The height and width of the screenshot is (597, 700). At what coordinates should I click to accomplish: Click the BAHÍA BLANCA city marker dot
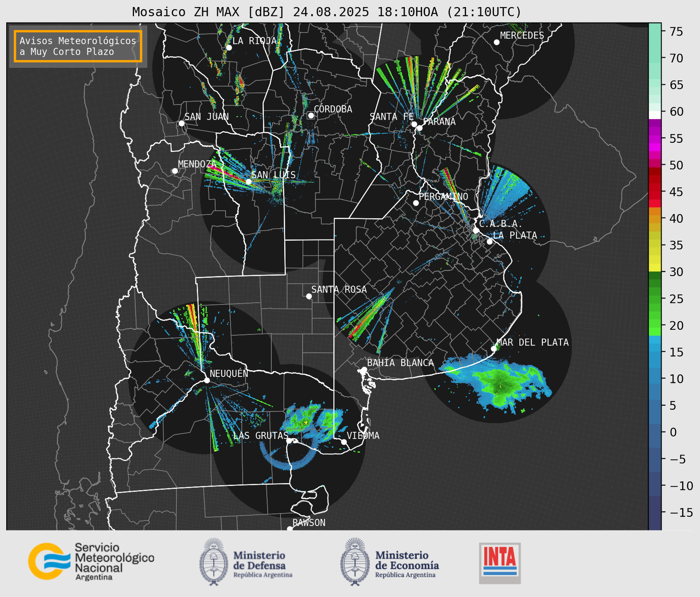(x=364, y=369)
